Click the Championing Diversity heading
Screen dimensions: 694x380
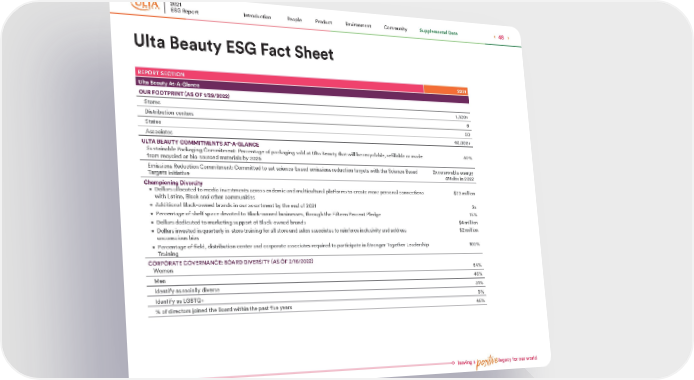tap(173, 182)
